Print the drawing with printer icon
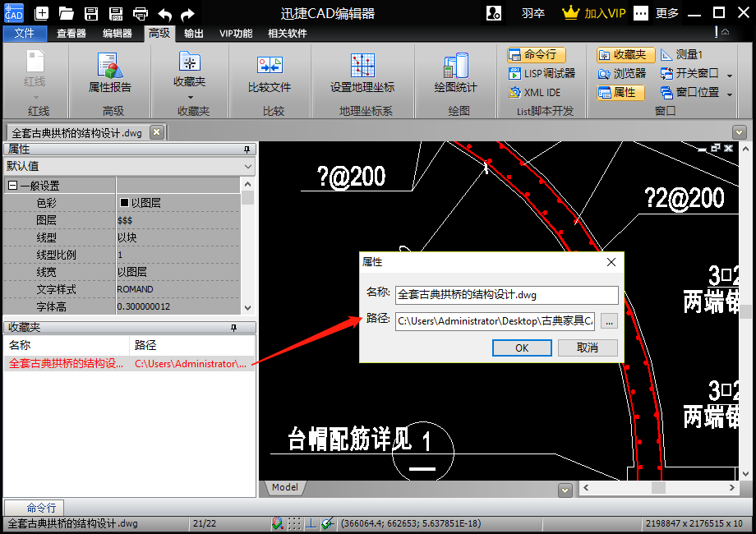 (x=141, y=13)
